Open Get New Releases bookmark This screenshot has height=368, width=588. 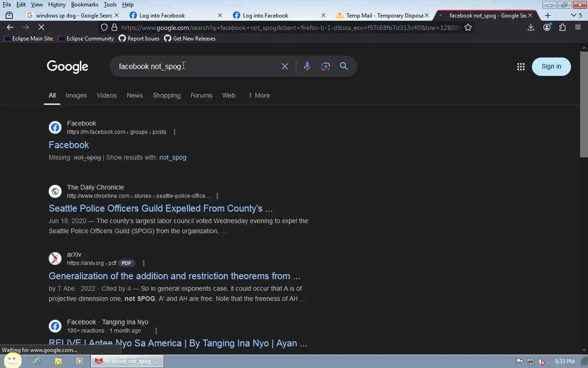click(190, 39)
